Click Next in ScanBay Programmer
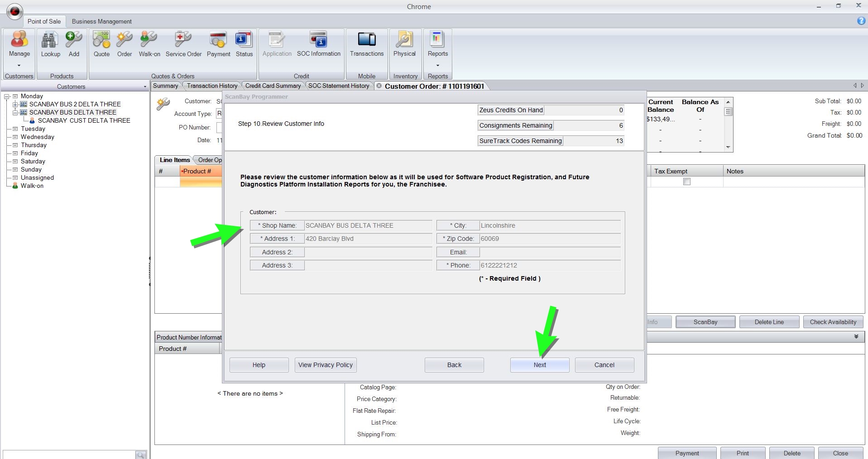Screen dimensions: 868x459 click(539, 365)
